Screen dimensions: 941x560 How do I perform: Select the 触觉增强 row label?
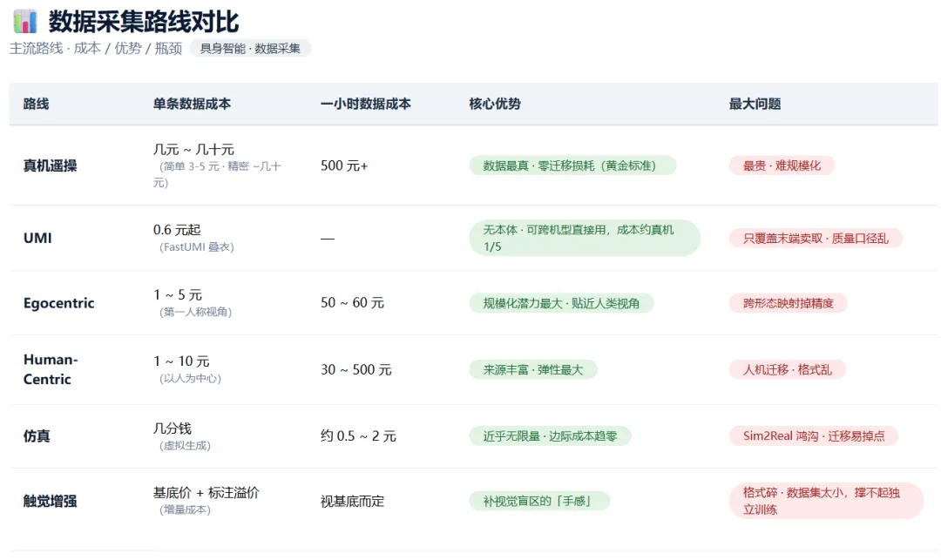point(50,502)
